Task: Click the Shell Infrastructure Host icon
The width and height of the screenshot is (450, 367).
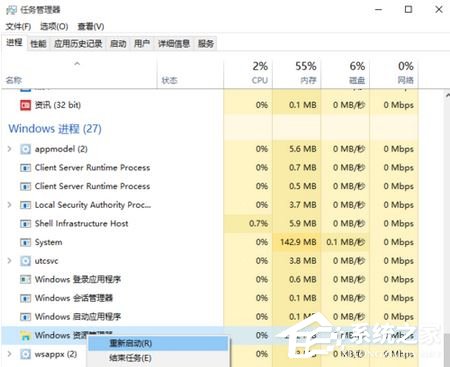Action: 26,224
